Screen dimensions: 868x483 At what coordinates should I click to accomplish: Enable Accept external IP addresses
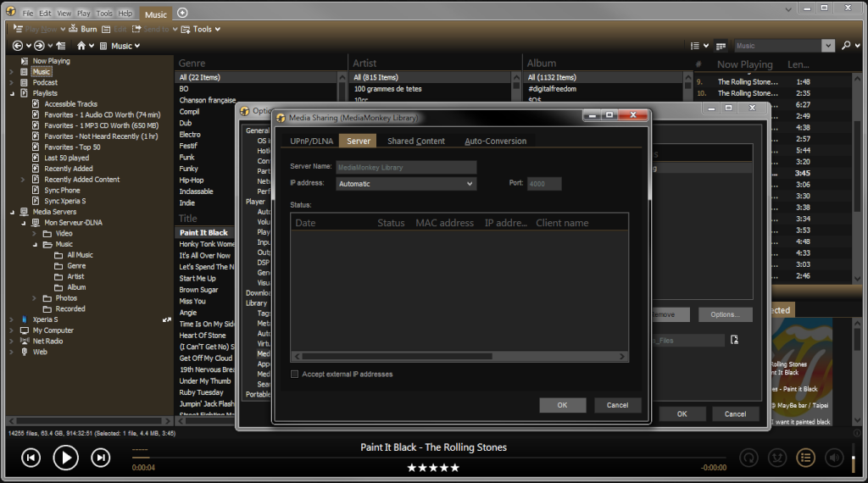click(x=294, y=374)
